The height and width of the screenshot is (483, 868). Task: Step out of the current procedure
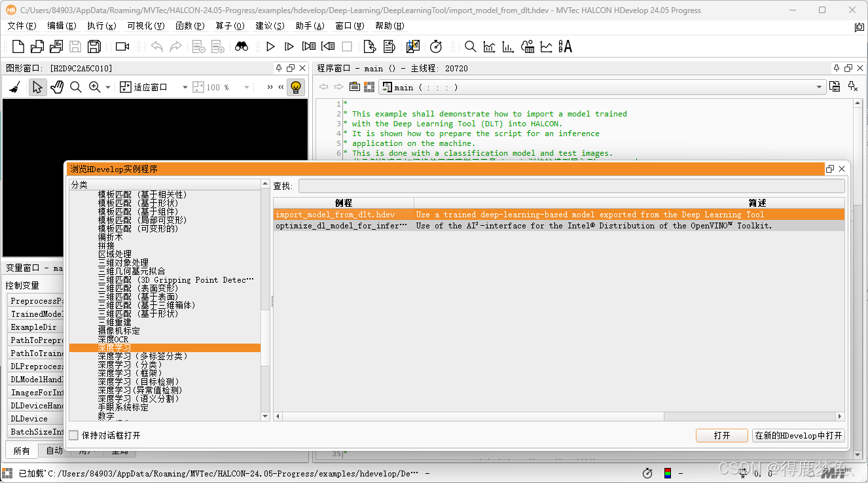click(328, 46)
